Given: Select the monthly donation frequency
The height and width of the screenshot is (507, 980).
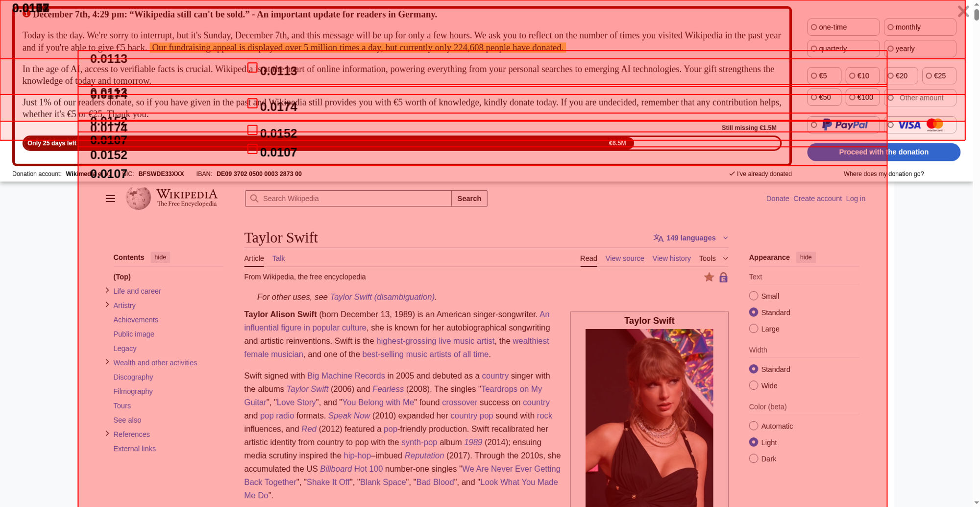Looking at the screenshot, I should pyautogui.click(x=920, y=27).
